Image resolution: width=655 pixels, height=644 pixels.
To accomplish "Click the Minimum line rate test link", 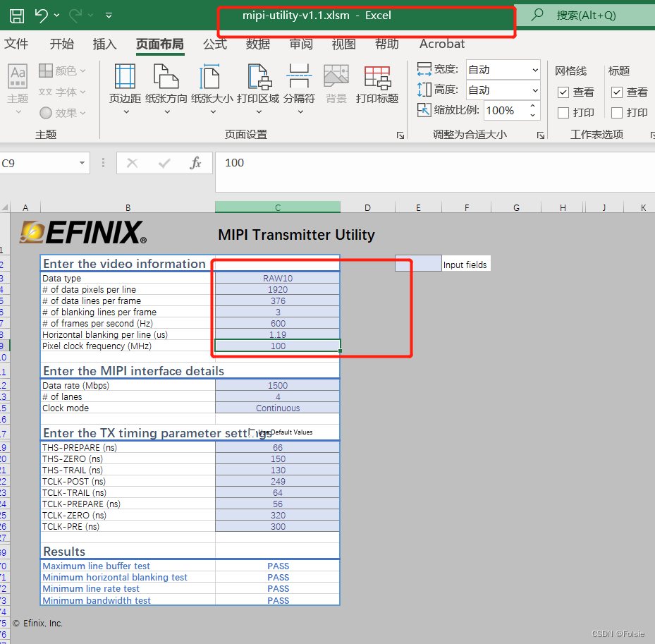I will pyautogui.click(x=91, y=588).
